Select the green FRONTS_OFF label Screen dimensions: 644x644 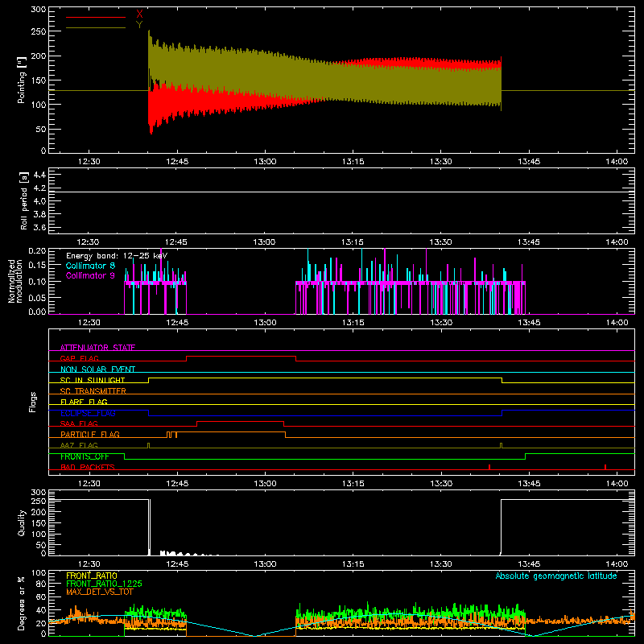(85, 456)
